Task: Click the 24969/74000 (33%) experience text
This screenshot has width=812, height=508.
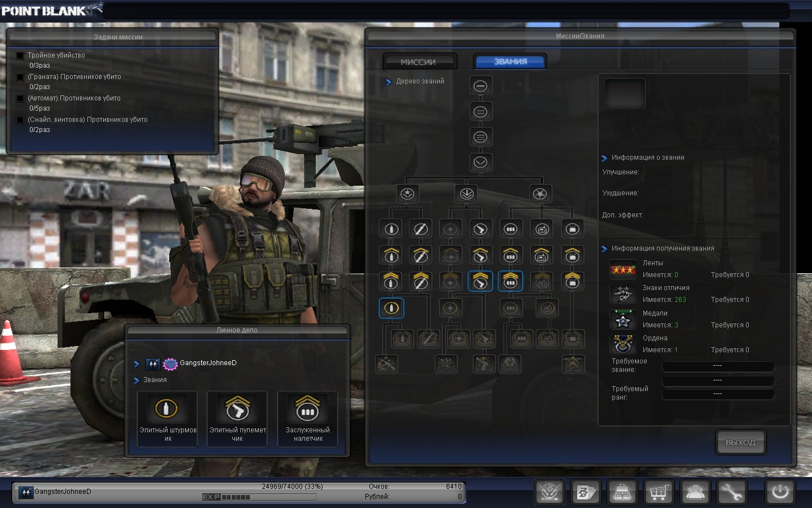Action: pos(292,487)
